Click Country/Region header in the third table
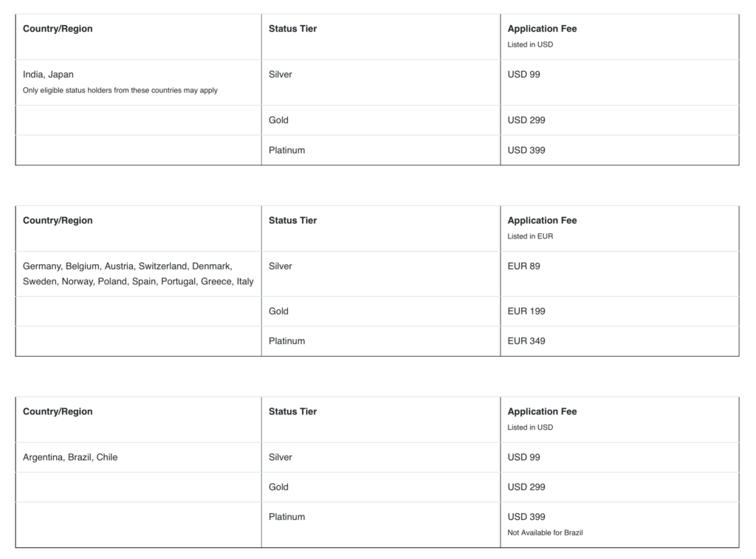The height and width of the screenshot is (559, 756). tap(58, 411)
